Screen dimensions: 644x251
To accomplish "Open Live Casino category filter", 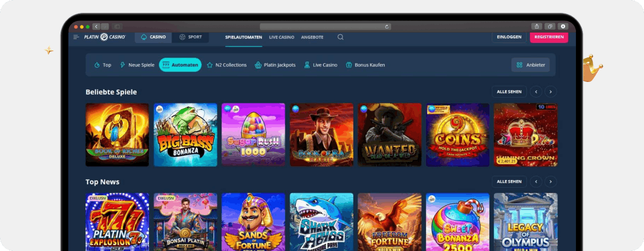I will [321, 65].
